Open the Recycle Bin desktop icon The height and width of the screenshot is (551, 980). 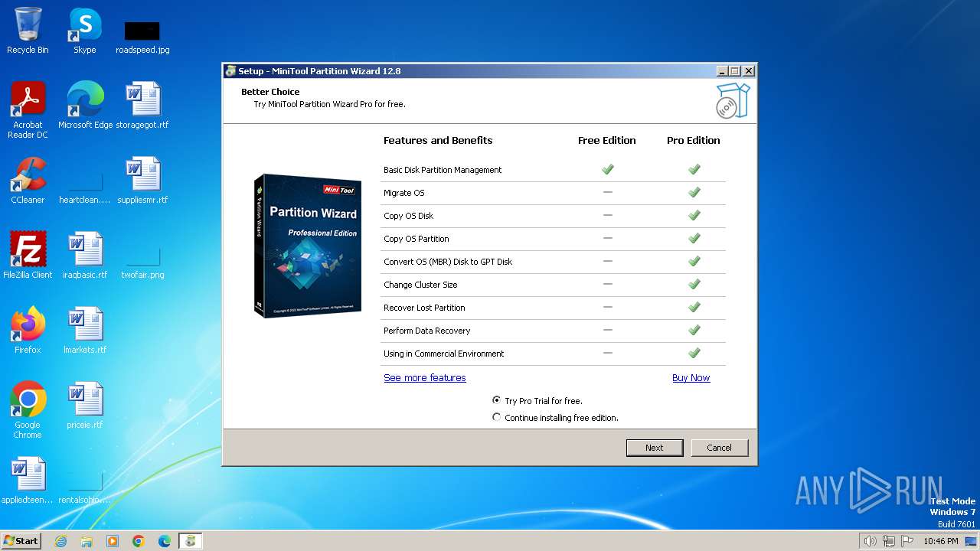pyautogui.click(x=28, y=31)
